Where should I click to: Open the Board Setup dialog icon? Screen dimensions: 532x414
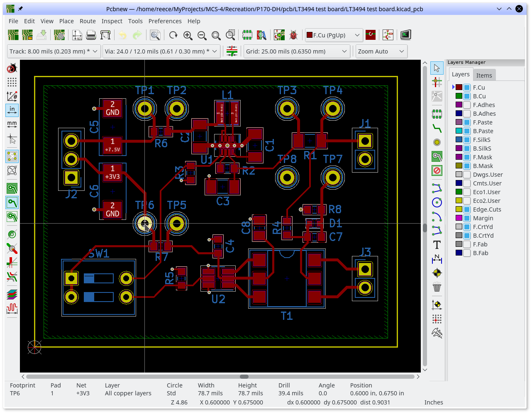click(x=59, y=35)
